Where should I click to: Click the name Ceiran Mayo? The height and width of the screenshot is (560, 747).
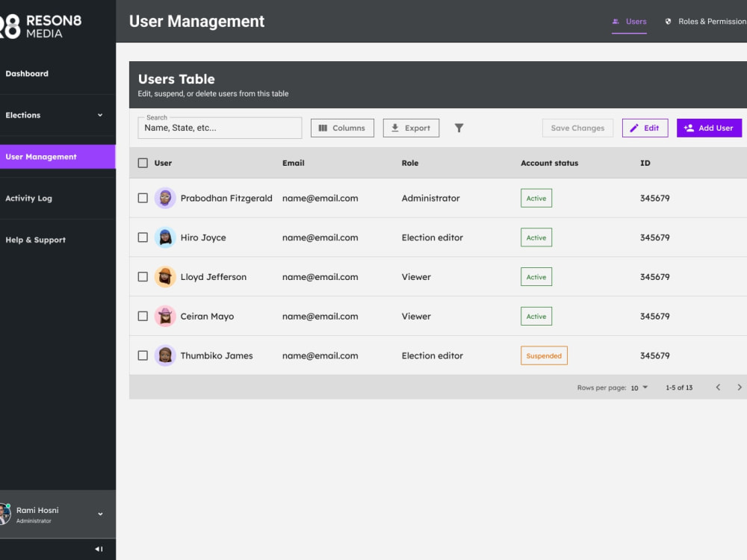pyautogui.click(x=207, y=316)
